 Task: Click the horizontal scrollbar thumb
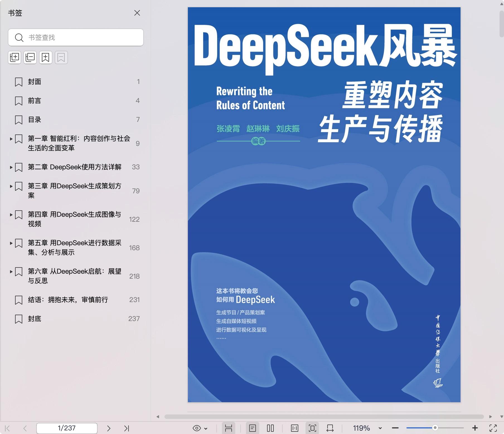[x=324, y=417]
